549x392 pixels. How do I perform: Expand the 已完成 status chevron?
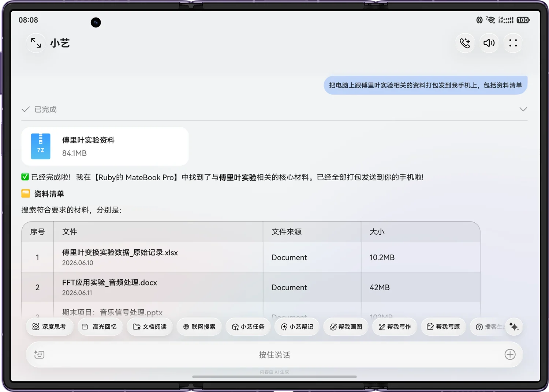523,109
